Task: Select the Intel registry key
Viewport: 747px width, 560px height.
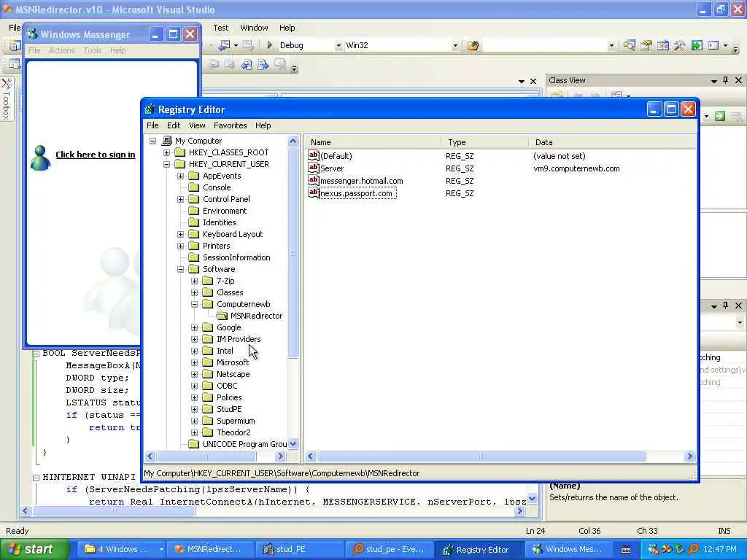Action: pos(225,351)
